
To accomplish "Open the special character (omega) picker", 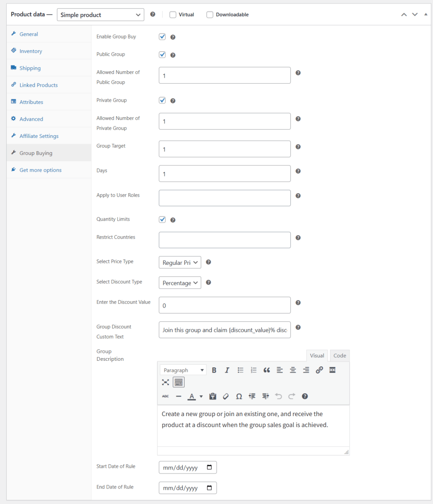I will (x=239, y=396).
